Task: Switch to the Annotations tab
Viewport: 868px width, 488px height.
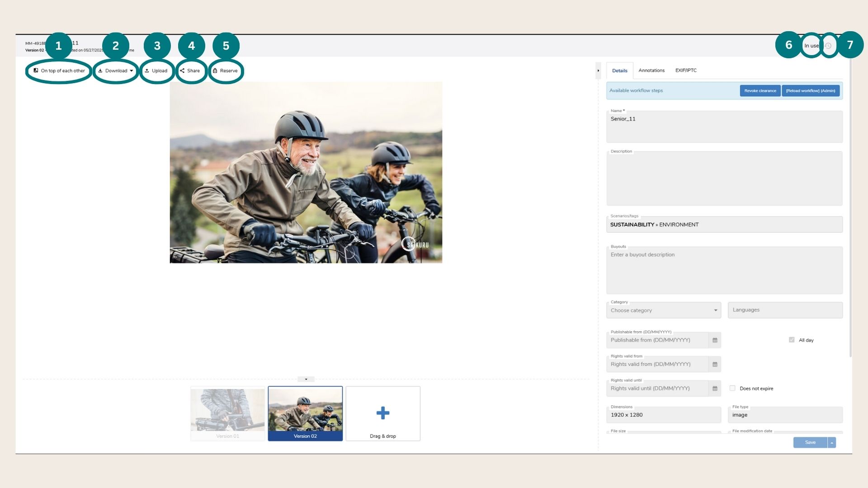Action: tap(651, 70)
